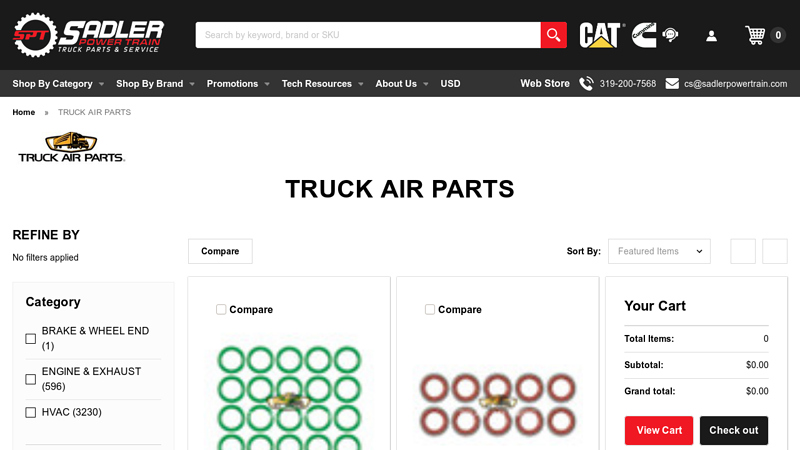Open the red O-rings product image
The image size is (800, 450).
click(x=497, y=403)
